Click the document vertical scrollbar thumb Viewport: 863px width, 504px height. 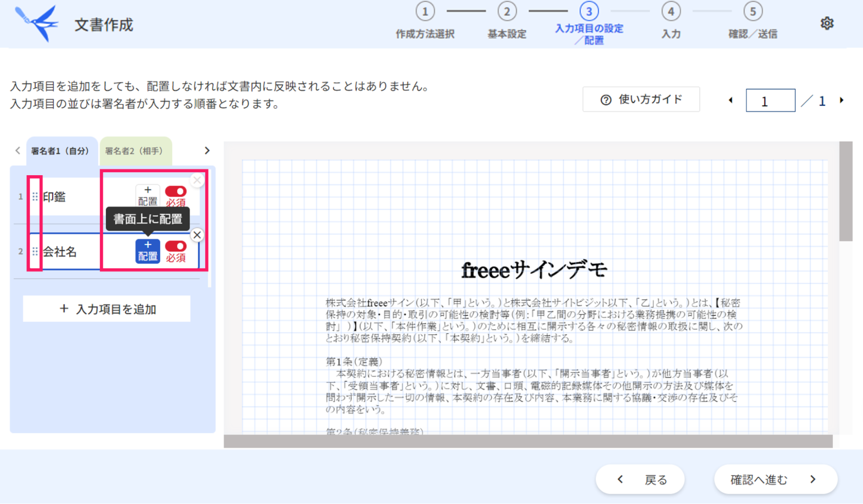tap(846, 191)
